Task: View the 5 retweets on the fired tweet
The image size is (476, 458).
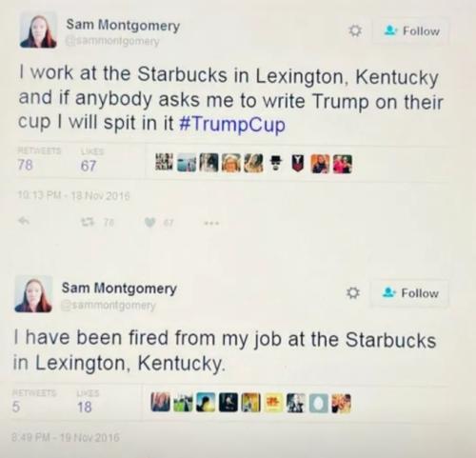Action: 16,407
